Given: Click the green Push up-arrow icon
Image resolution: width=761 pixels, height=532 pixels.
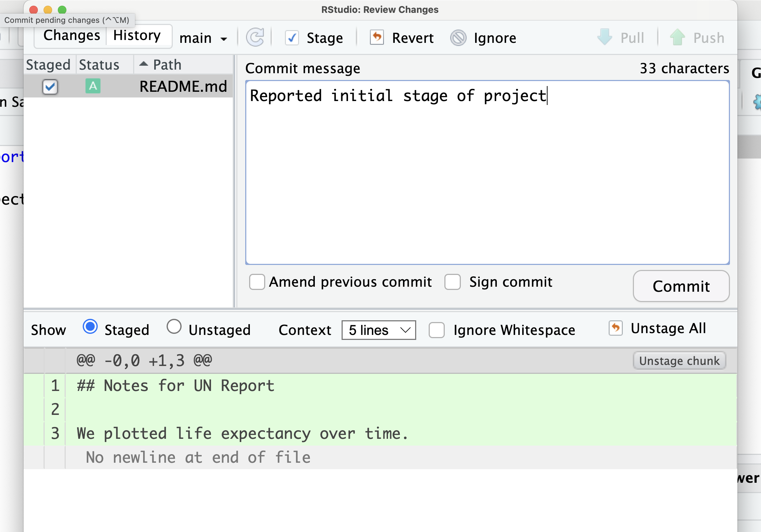Looking at the screenshot, I should point(677,37).
